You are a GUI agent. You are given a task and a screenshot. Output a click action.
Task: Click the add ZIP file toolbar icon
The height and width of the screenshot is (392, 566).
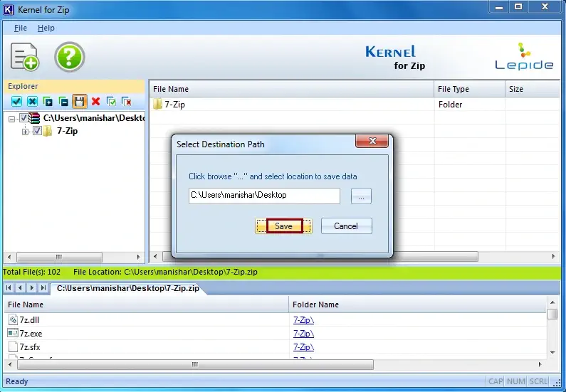click(24, 57)
